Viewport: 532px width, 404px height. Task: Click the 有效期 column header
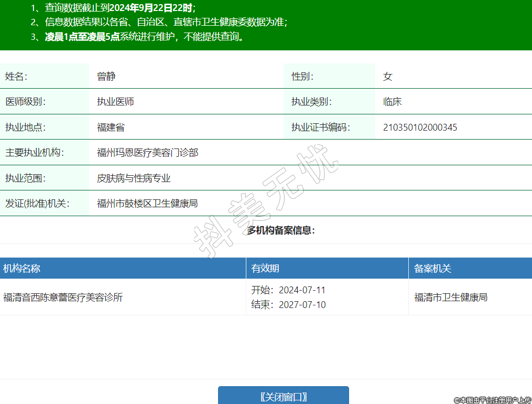pos(265,269)
